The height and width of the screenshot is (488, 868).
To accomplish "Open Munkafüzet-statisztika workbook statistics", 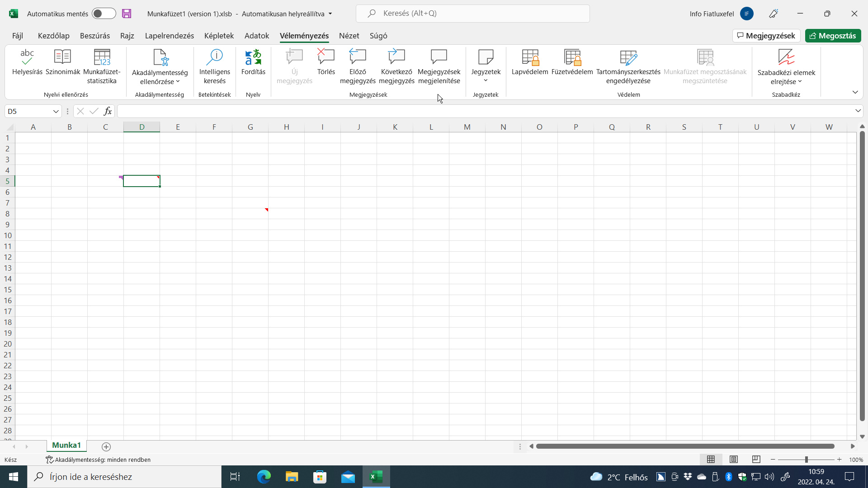I will coord(102,66).
